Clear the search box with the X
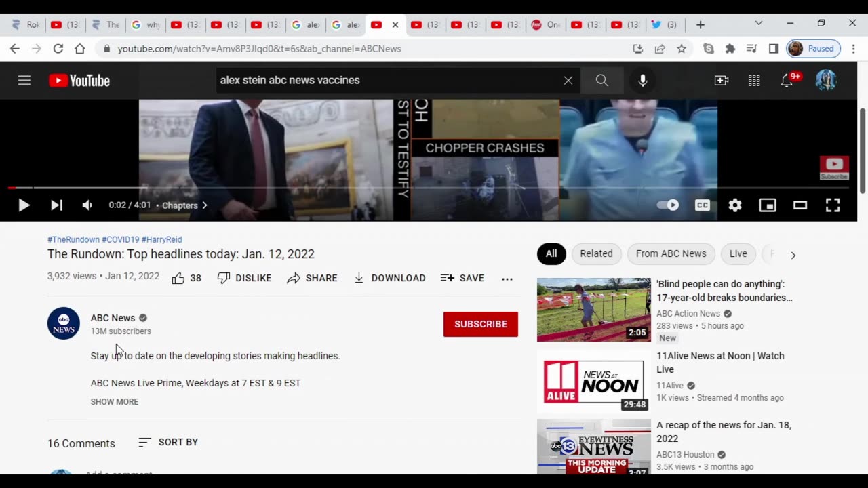Screen dimensions: 868x488 568,80
